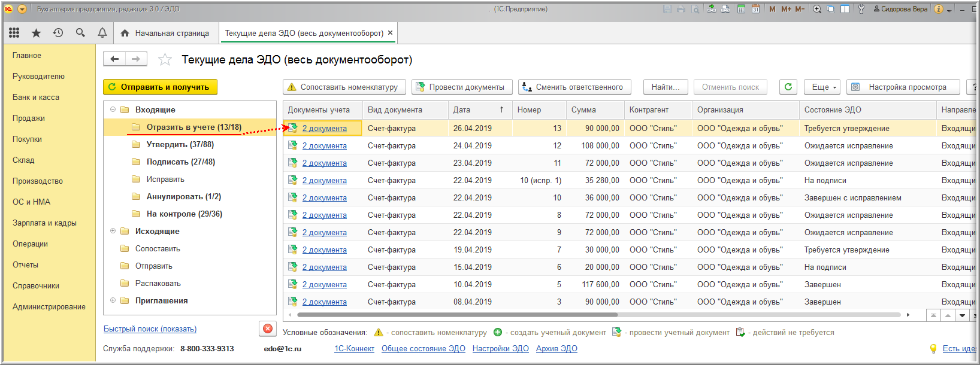Expand the Исходящие folder tree
The image size is (980, 365).
coord(113,231)
